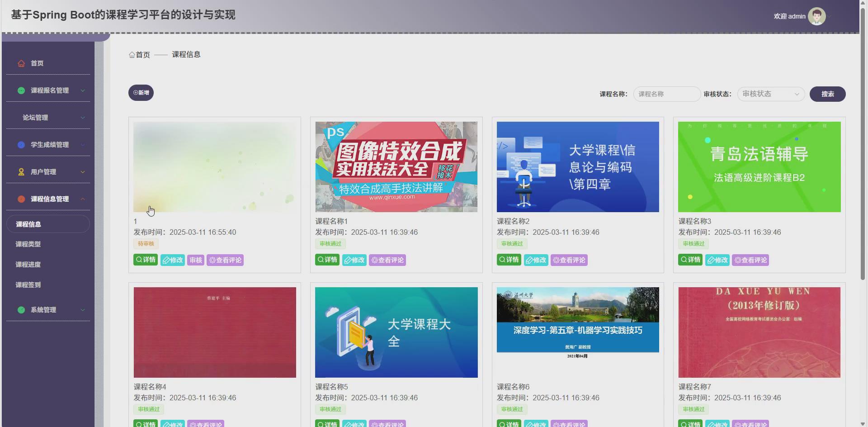Open the 课程签到 menu item
The width and height of the screenshot is (868, 427).
point(28,285)
